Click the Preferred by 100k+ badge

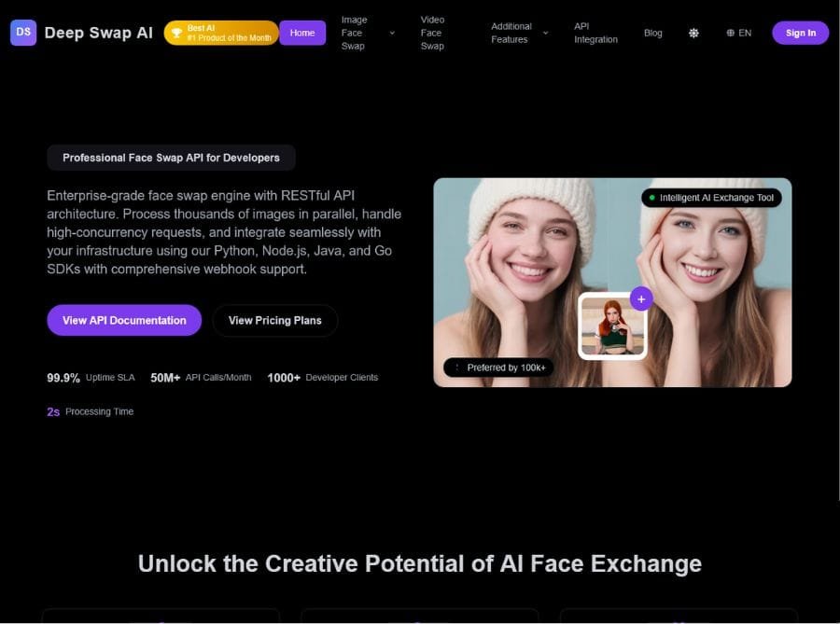coord(498,367)
